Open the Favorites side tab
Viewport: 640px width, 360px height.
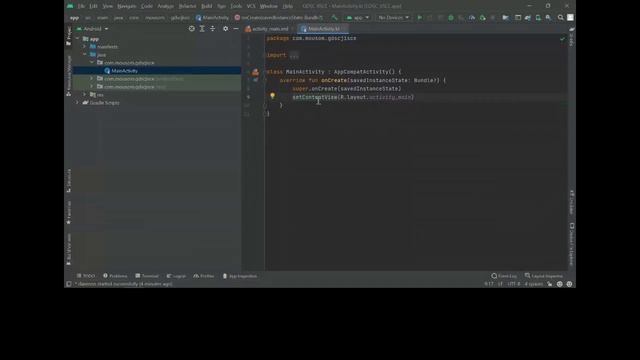[69, 212]
